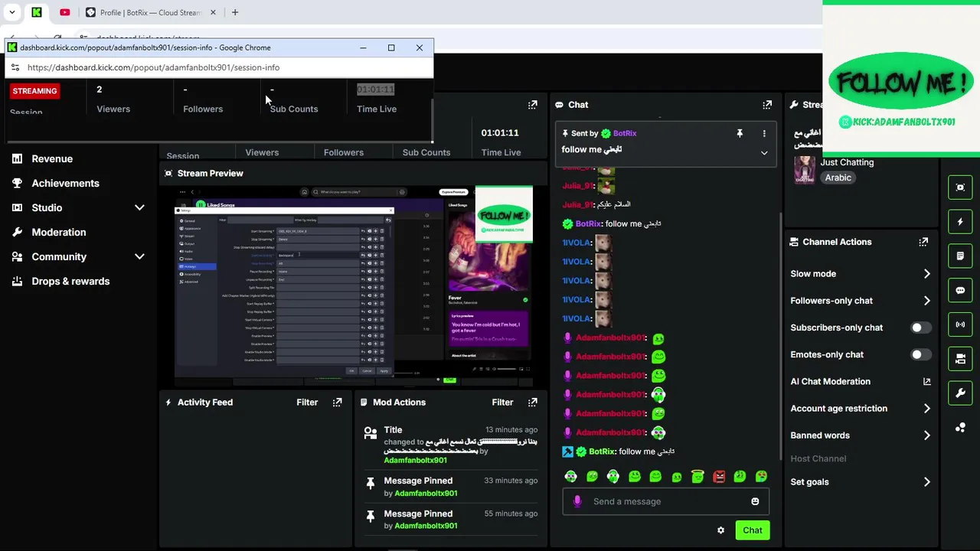Go to Achievements in the sidebar

65,183
